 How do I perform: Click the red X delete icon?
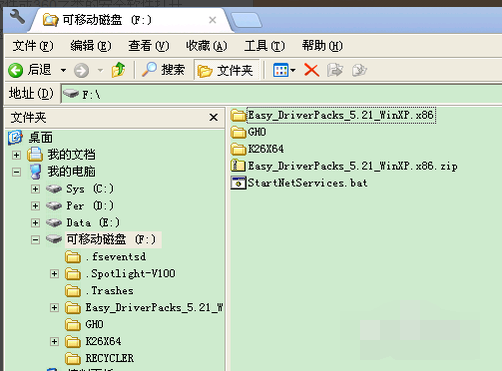pyautogui.click(x=311, y=70)
